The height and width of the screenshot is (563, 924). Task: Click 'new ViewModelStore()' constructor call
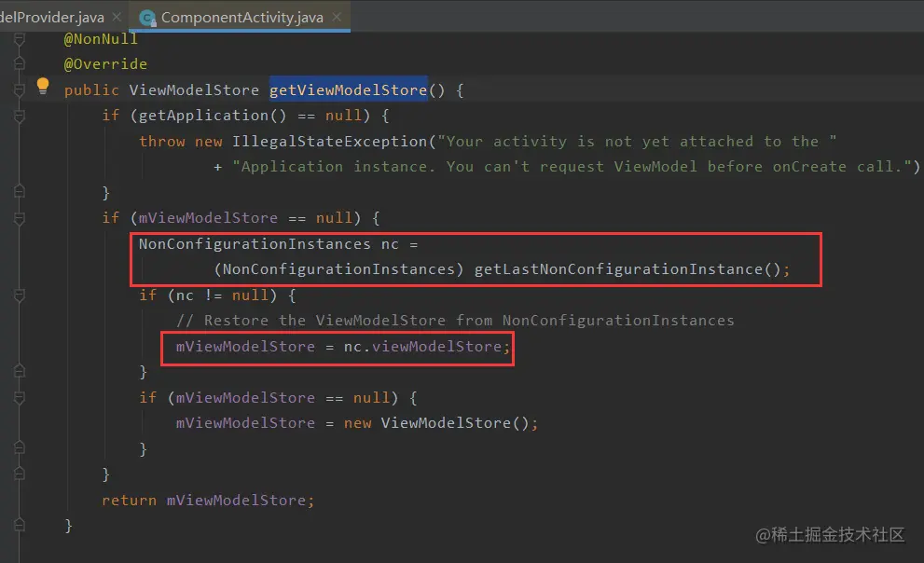[x=436, y=423]
